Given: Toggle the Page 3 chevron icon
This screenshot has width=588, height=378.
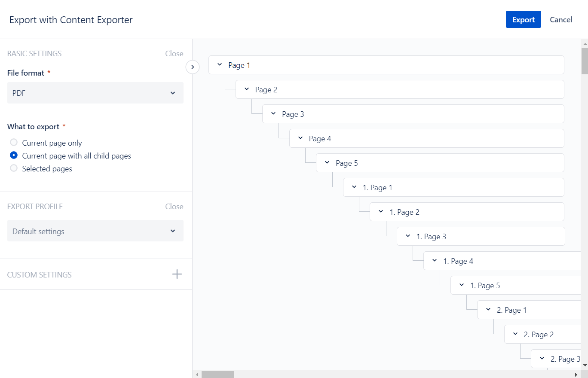Looking at the screenshot, I should (273, 114).
